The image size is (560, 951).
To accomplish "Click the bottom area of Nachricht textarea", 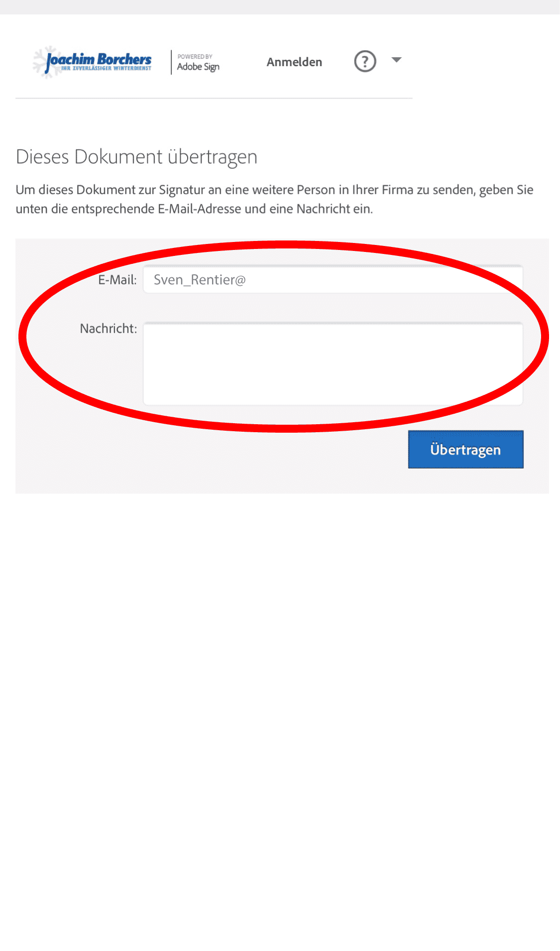I will [x=333, y=396].
